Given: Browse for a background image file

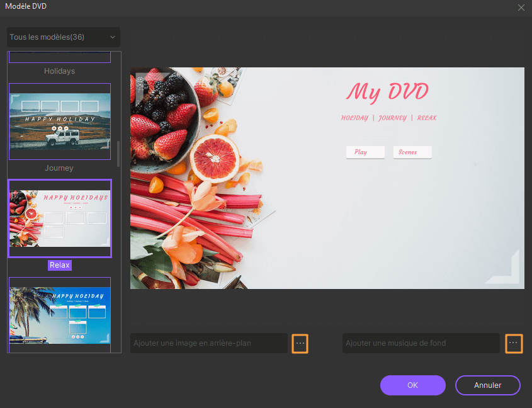Looking at the screenshot, I should pyautogui.click(x=300, y=343).
